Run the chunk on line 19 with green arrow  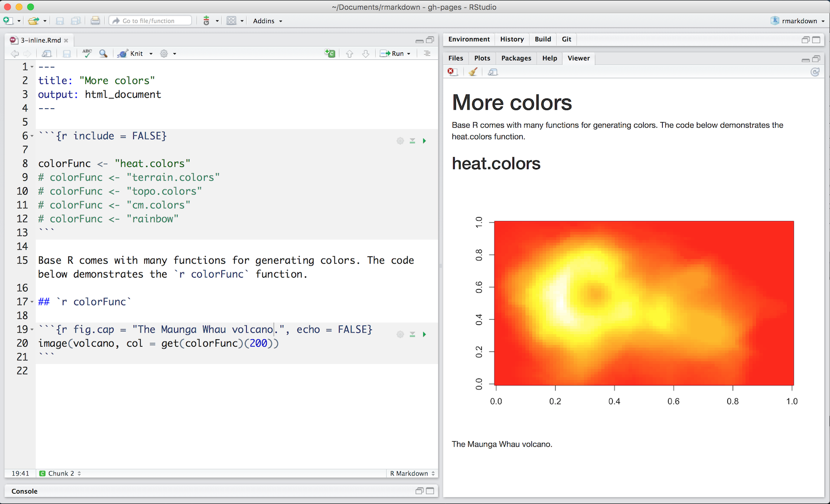point(425,334)
